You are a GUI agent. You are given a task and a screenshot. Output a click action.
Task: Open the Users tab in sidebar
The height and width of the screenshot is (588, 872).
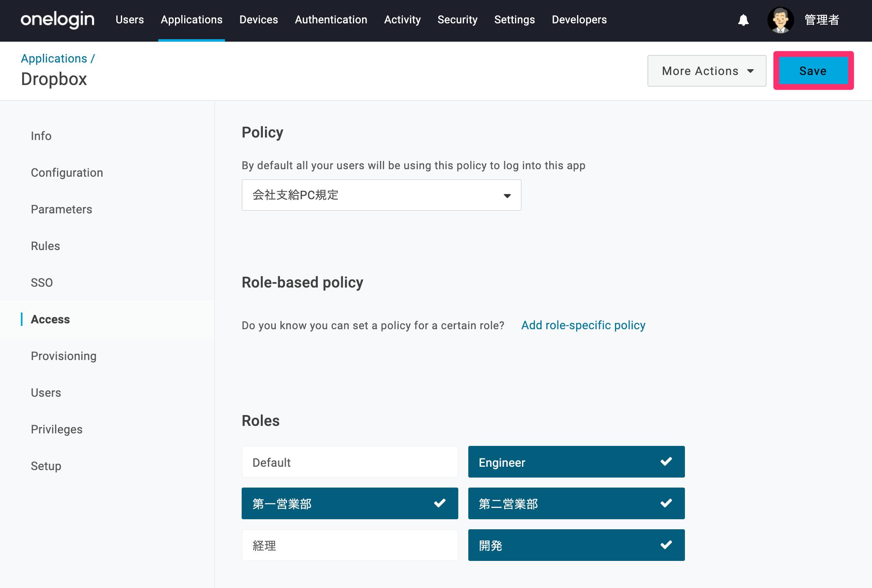(x=46, y=393)
